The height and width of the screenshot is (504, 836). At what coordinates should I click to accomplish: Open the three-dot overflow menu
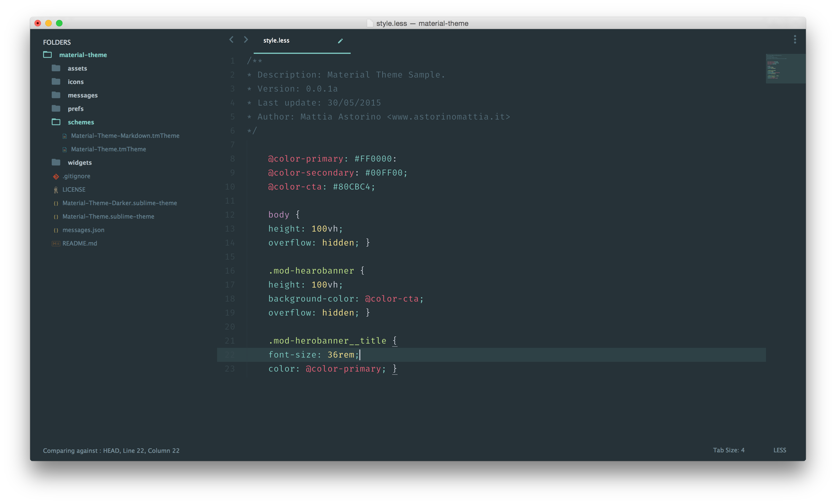pyautogui.click(x=795, y=40)
